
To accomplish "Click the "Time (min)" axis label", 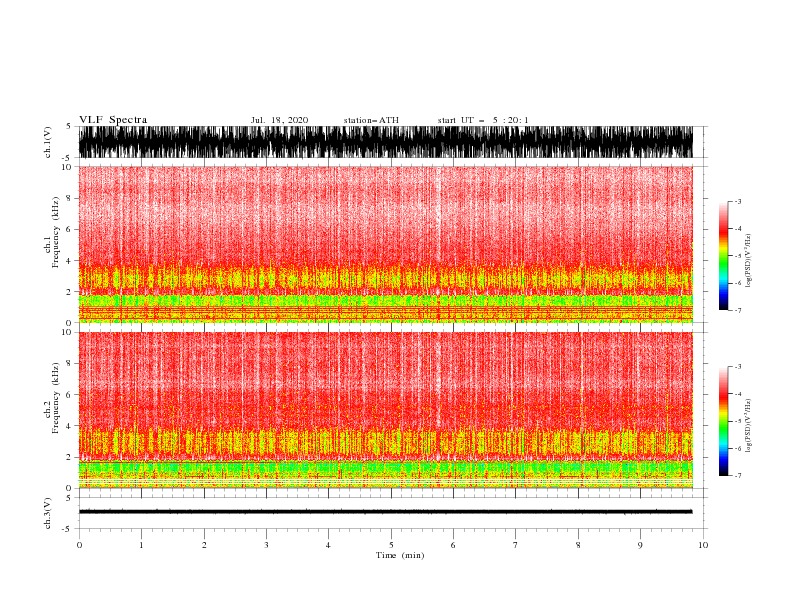I will click(x=400, y=555).
